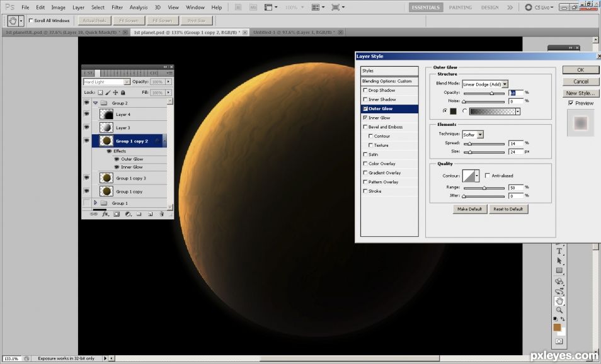Enable Anti-aliased contour option
The height and width of the screenshot is (364, 601).
coord(487,176)
